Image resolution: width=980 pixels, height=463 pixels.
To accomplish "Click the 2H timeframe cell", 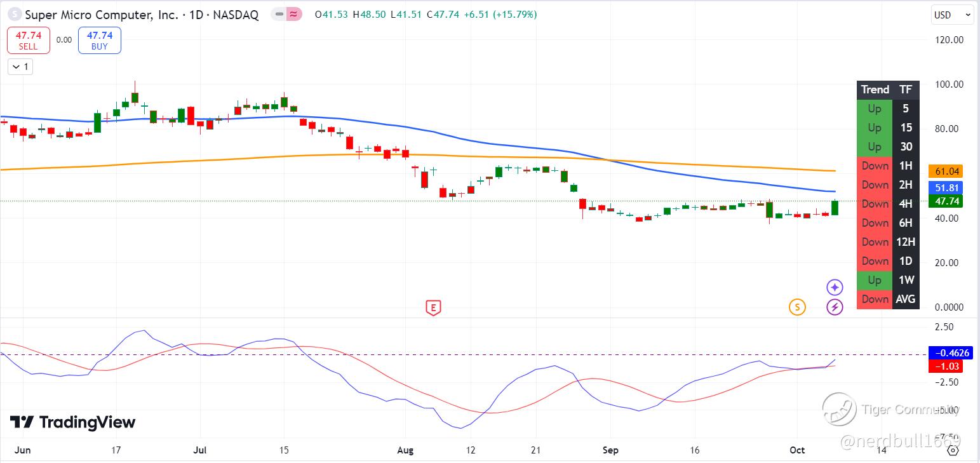I will tap(906, 185).
